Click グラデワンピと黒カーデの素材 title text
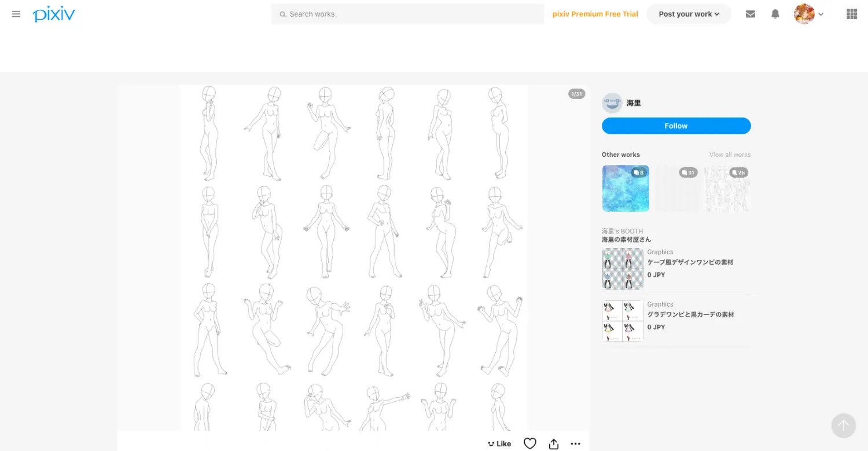This screenshot has height=451, width=868. tap(691, 314)
